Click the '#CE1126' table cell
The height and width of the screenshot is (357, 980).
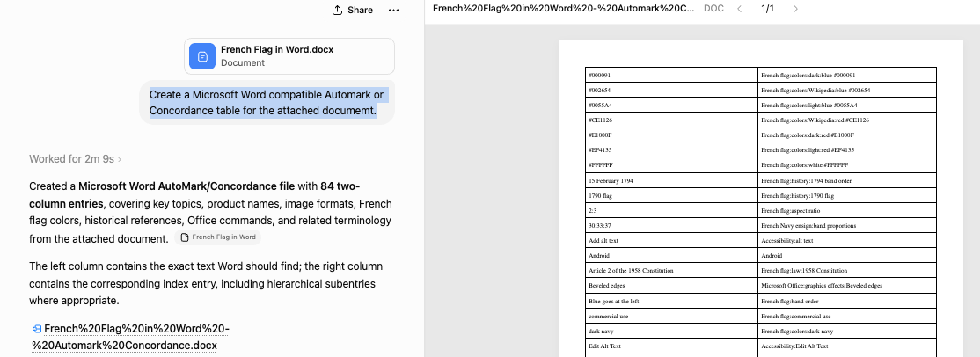(671, 120)
